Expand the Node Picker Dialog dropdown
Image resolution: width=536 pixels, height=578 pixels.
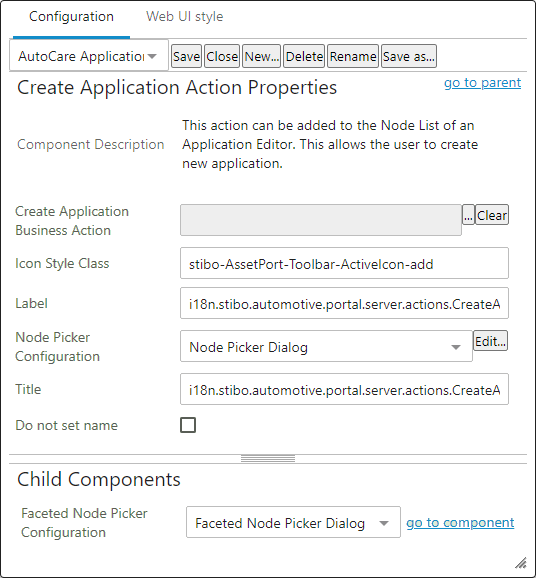[x=326, y=346]
